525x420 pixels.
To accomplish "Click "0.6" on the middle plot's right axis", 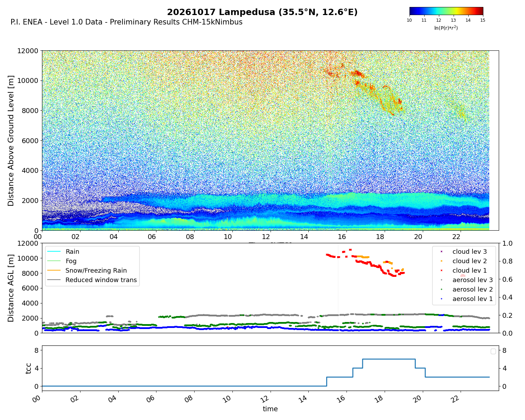I will (508, 279).
